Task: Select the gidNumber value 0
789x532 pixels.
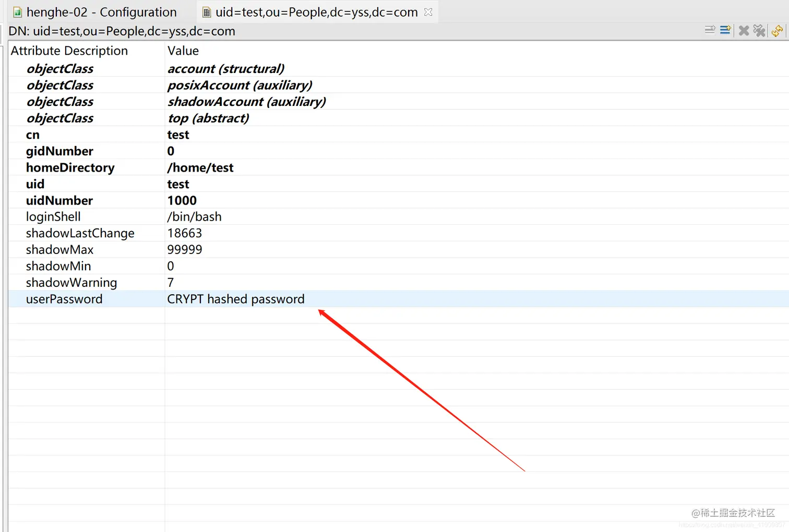Action: 171,151
